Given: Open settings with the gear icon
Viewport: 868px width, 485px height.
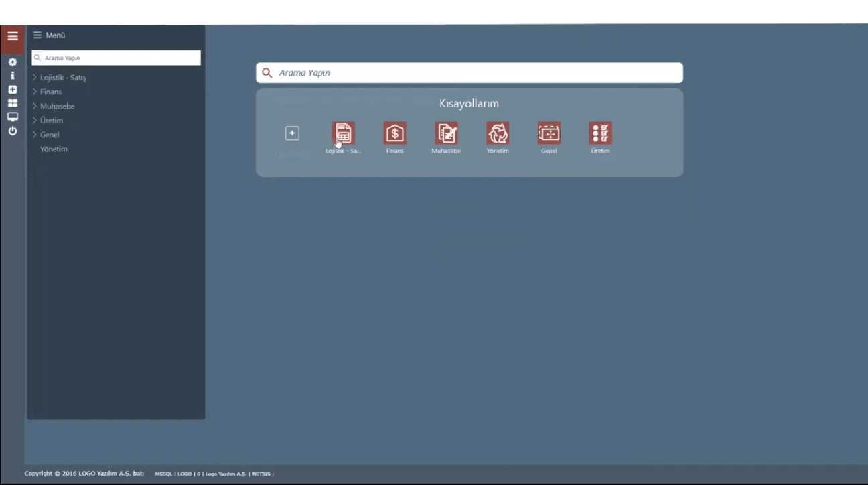Looking at the screenshot, I should [x=13, y=62].
